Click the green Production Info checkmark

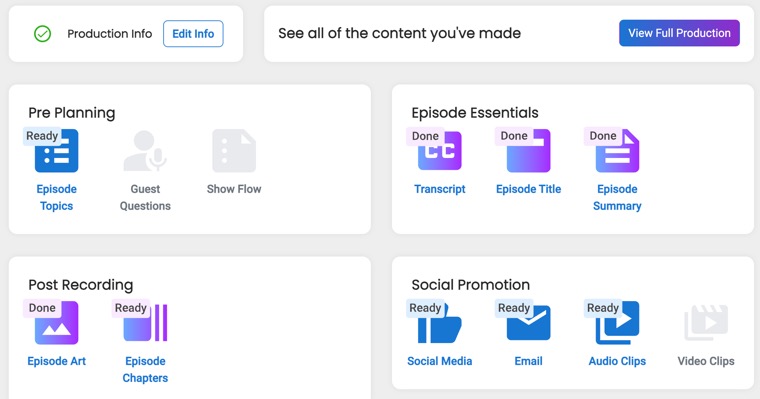(x=43, y=33)
